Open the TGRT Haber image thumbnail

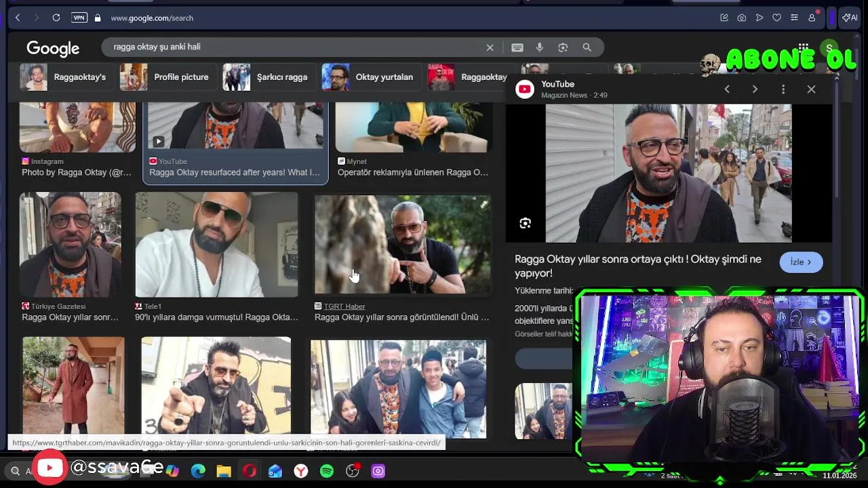[403, 245]
